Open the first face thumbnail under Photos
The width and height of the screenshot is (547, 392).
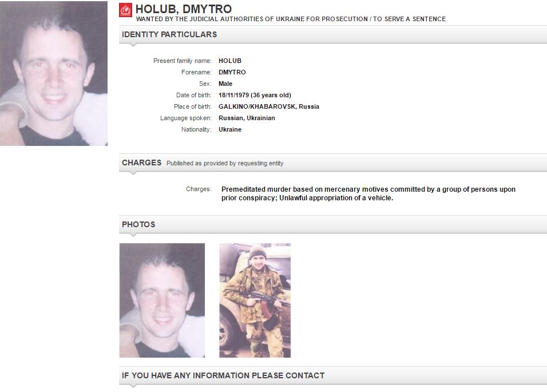pos(162,300)
